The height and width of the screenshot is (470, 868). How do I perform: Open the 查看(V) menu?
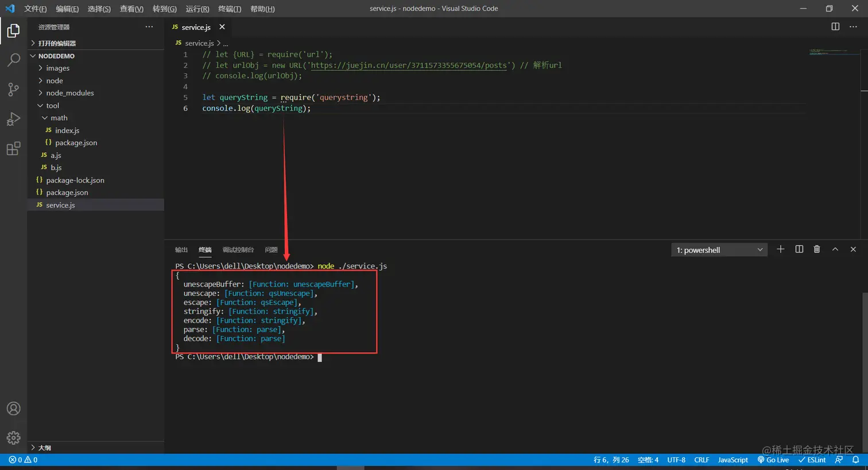[x=131, y=9]
